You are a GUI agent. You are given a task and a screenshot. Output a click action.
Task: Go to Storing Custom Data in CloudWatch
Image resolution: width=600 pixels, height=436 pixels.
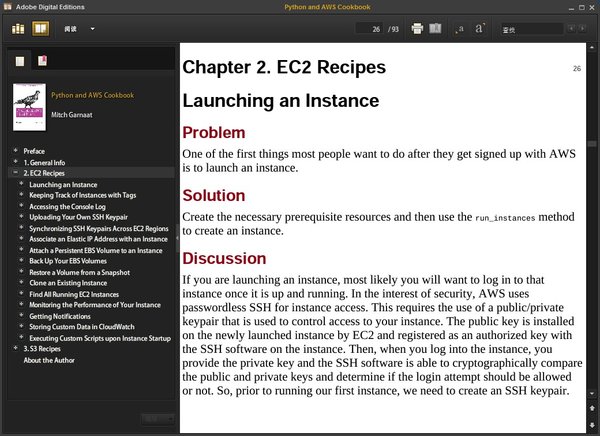(82, 327)
